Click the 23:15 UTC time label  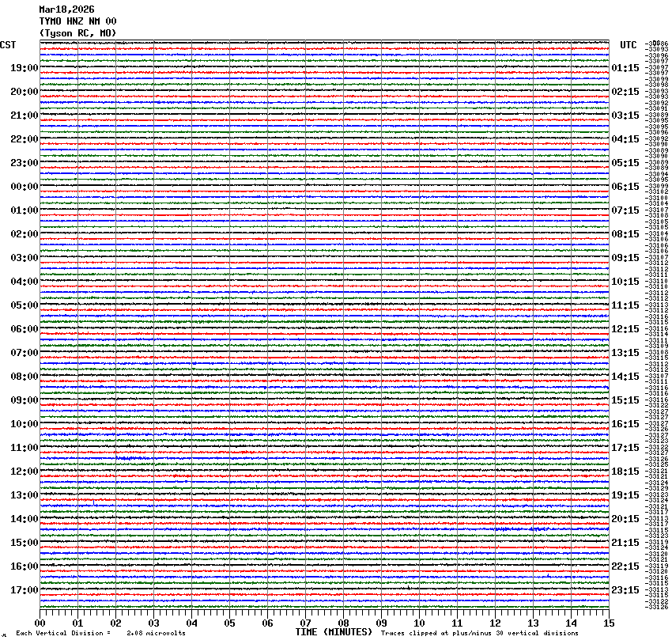[625, 590]
